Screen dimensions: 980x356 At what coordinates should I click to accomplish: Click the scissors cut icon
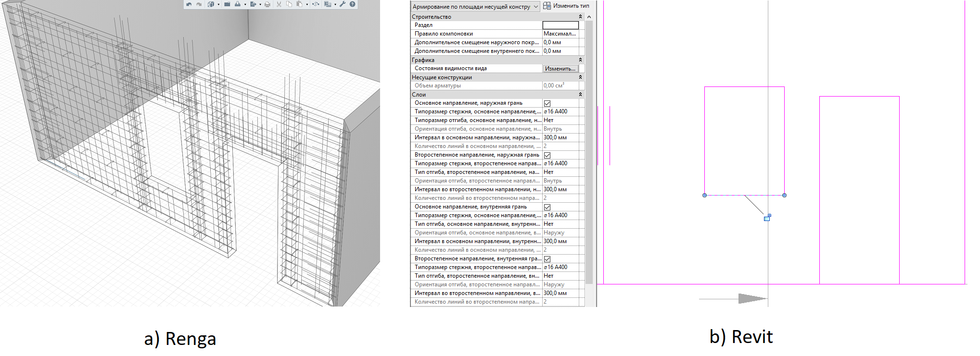pyautogui.click(x=279, y=4)
